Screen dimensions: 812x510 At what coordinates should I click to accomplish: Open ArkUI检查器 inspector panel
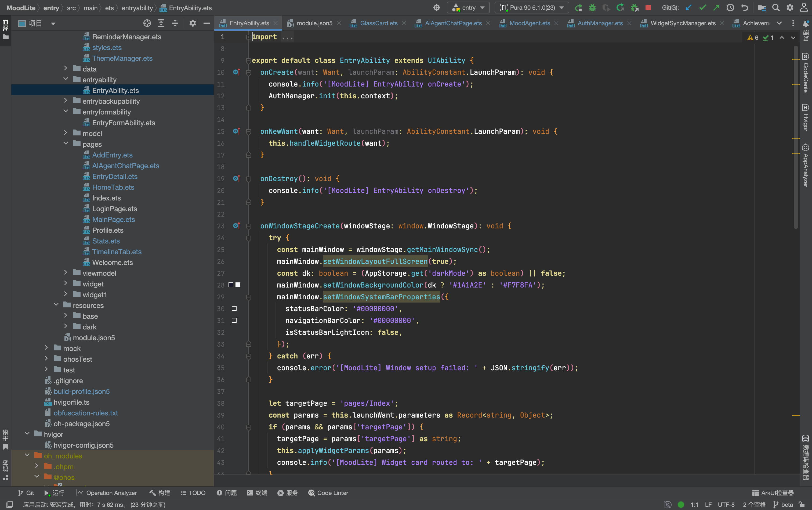(773, 493)
